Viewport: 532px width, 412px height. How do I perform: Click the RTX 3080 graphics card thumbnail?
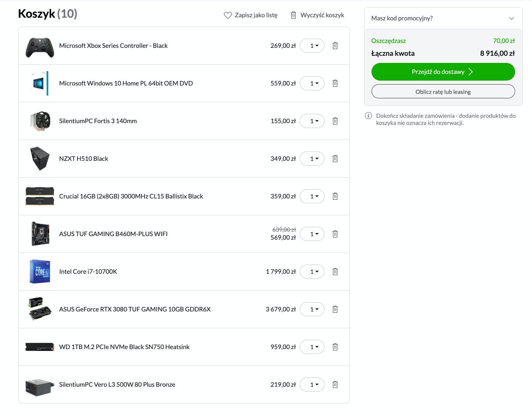(40, 309)
